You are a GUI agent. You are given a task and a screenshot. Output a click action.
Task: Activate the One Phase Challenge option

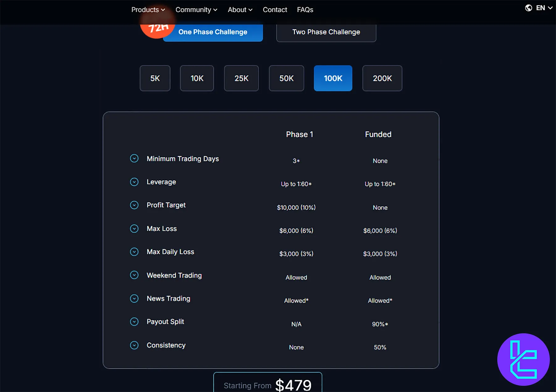pyautogui.click(x=213, y=32)
